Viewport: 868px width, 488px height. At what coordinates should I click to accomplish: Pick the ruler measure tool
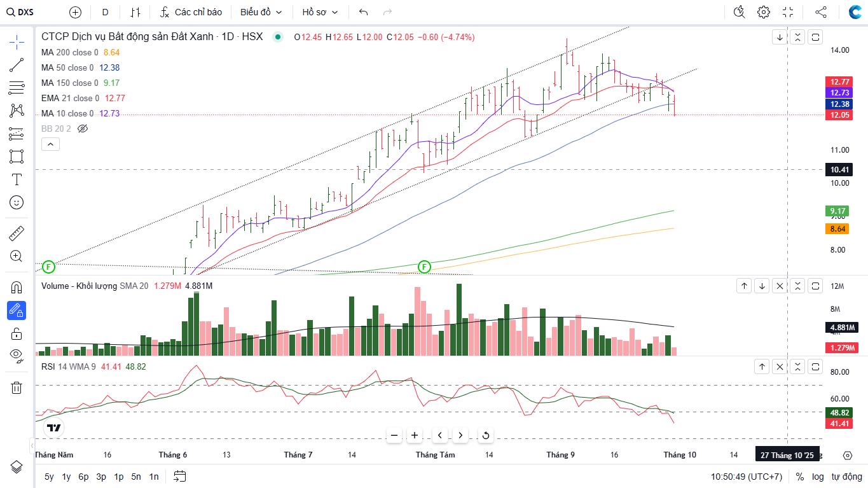[x=17, y=234]
